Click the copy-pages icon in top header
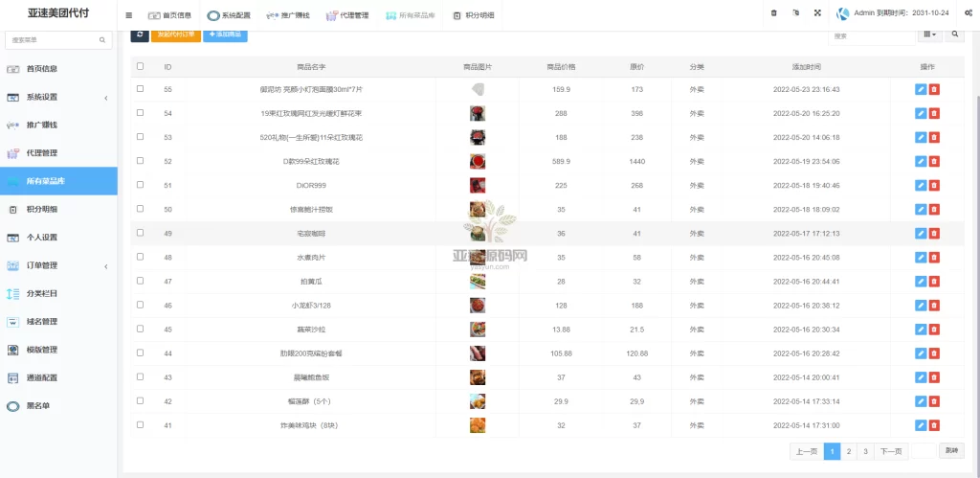The height and width of the screenshot is (478, 980). (x=795, y=13)
